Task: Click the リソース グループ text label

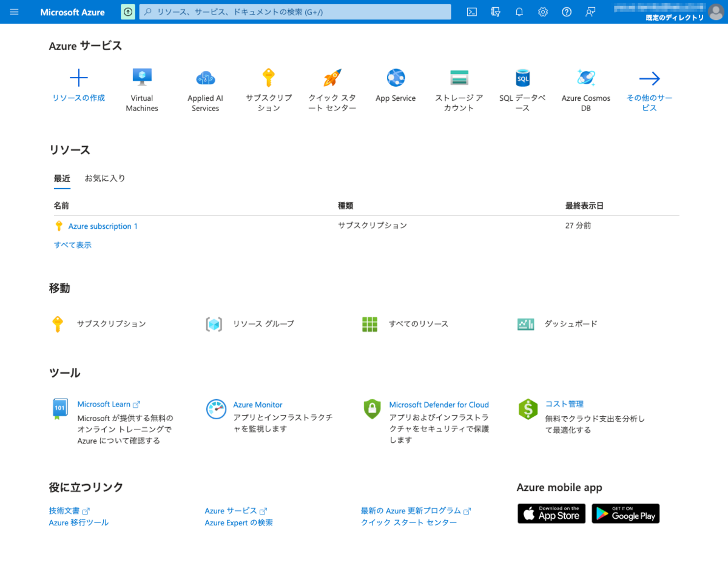Action: [x=263, y=324]
